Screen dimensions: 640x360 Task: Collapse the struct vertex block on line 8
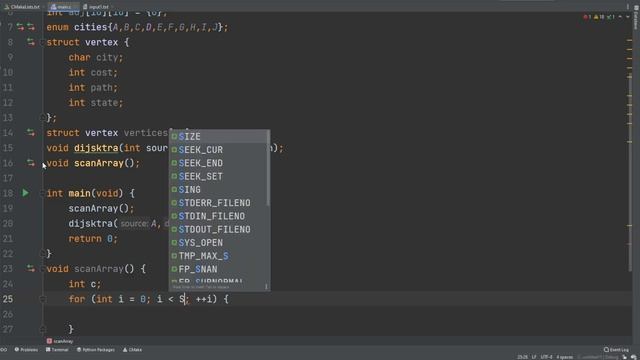click(42, 42)
